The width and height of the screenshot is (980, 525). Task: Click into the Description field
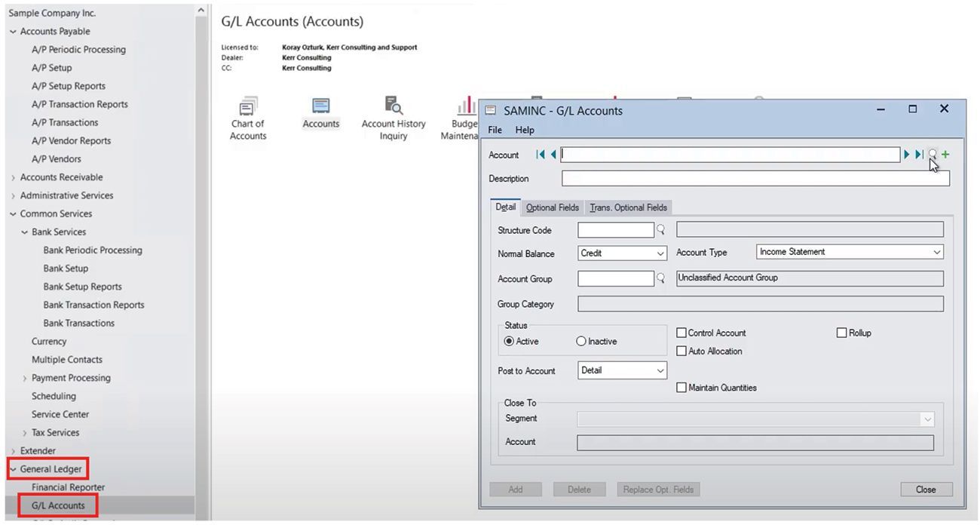point(755,179)
